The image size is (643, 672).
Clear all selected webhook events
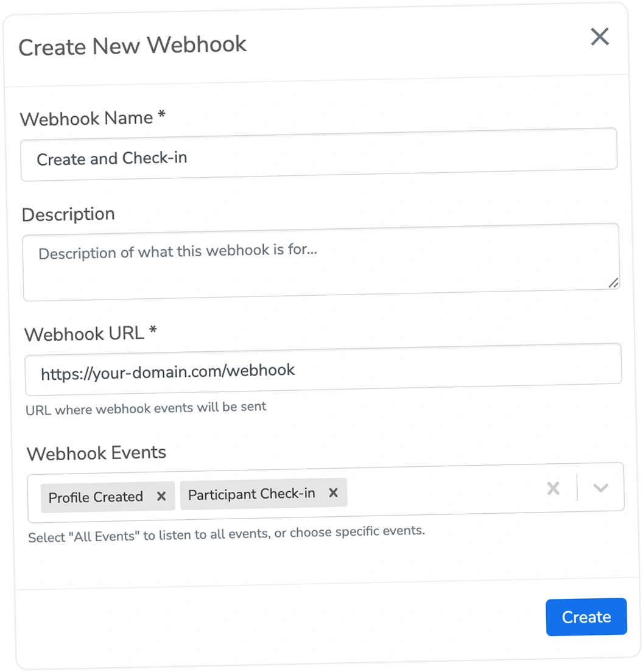553,488
